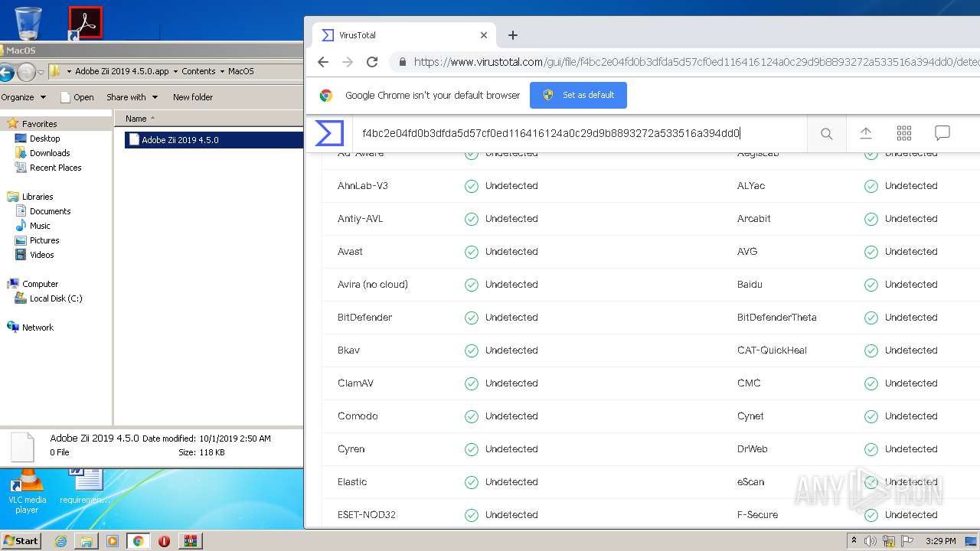980x551 pixels.
Task: Click the Arcabit engine name
Action: (x=753, y=219)
